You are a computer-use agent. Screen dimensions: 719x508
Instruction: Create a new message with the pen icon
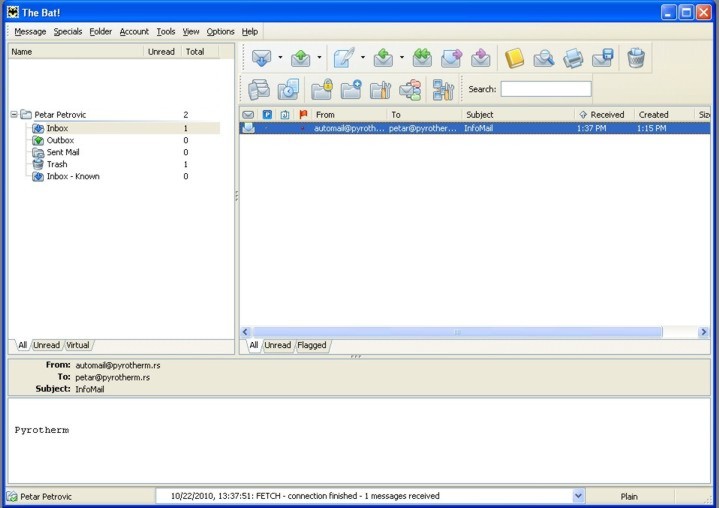(x=344, y=58)
